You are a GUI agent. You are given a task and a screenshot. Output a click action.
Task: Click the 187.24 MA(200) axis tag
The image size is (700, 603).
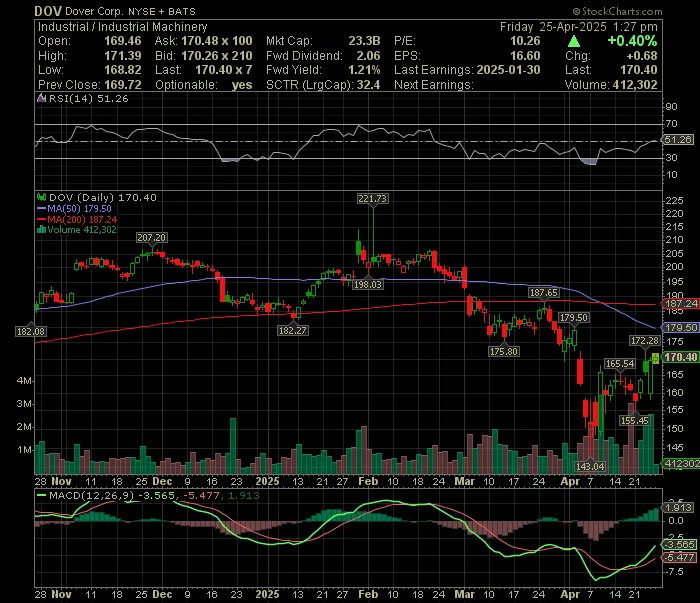pos(680,304)
